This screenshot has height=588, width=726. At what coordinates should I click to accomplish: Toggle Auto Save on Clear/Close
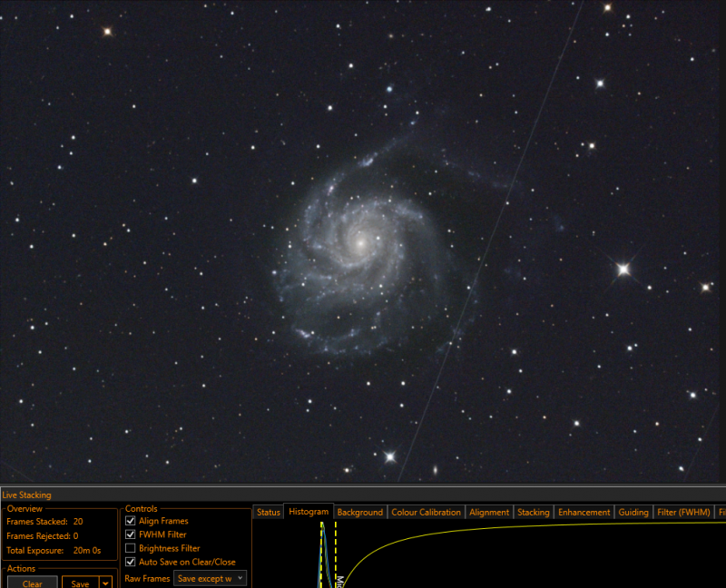pos(131,562)
